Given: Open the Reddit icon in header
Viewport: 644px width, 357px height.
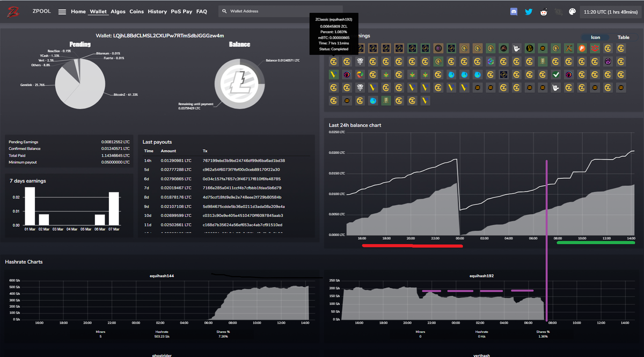Looking at the screenshot, I should (544, 12).
